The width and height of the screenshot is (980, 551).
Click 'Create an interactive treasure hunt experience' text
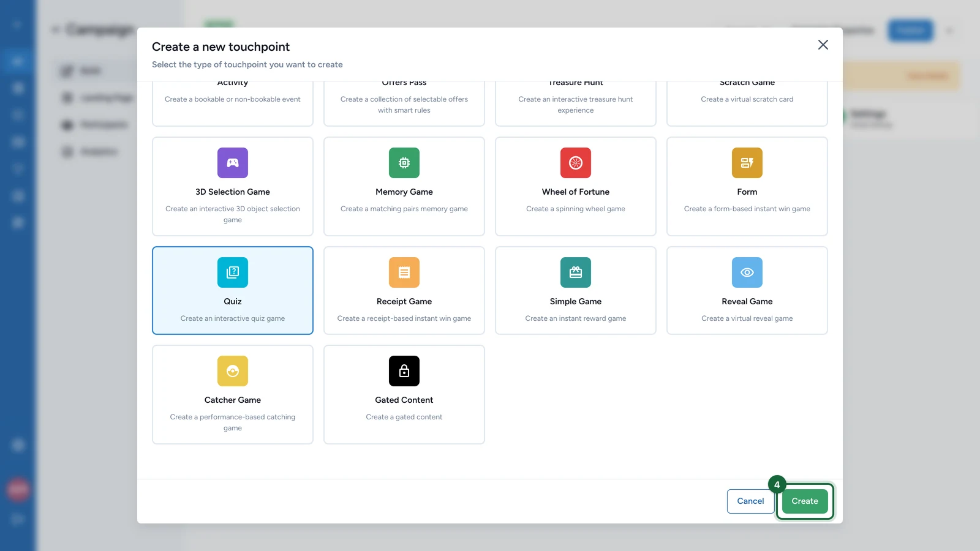point(576,105)
